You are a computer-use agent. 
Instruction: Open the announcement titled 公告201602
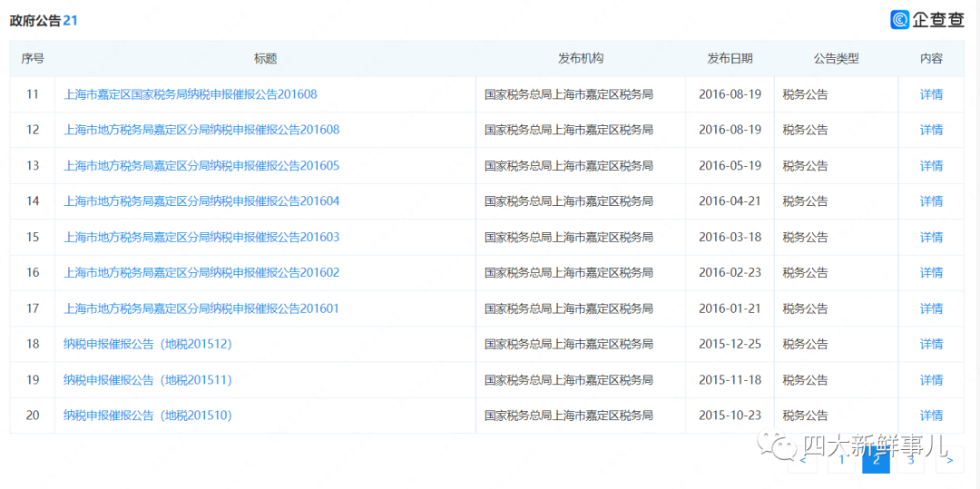(x=201, y=273)
